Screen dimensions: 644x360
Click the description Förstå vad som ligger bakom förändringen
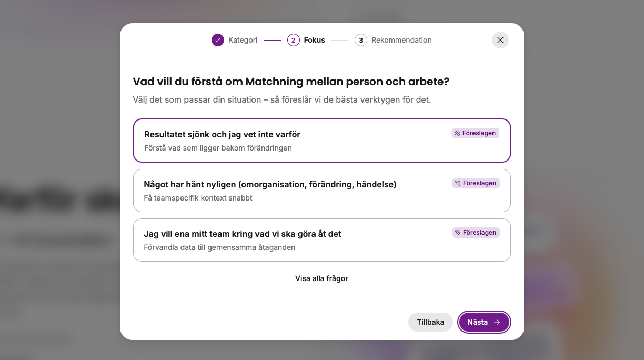tap(218, 148)
